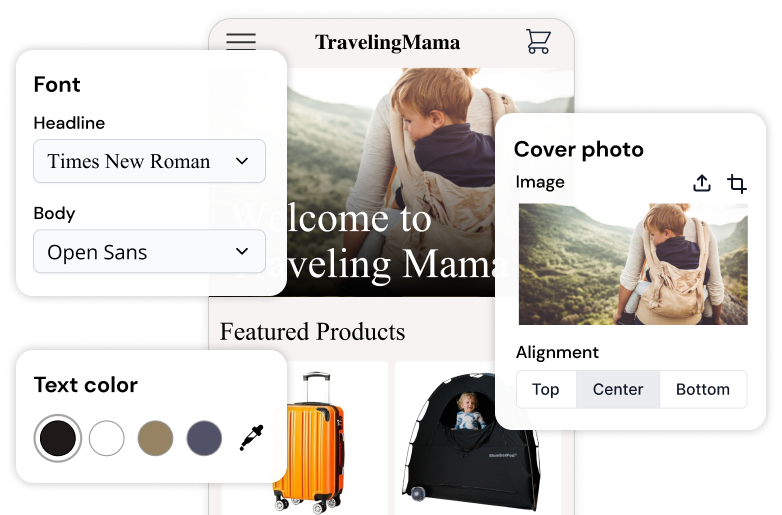The width and height of the screenshot is (782, 515).
Task: Select the crop image icon
Action: click(x=737, y=183)
